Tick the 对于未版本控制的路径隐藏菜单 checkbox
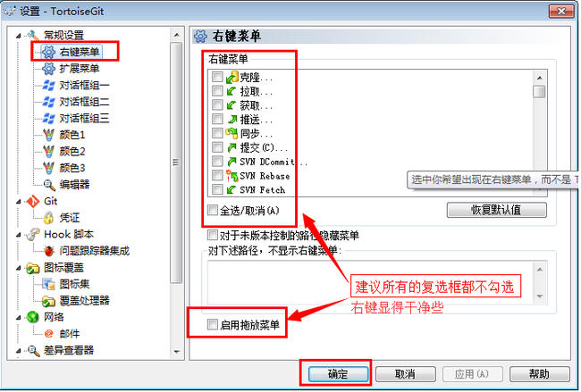This screenshot has height=392, width=581. coord(213,235)
